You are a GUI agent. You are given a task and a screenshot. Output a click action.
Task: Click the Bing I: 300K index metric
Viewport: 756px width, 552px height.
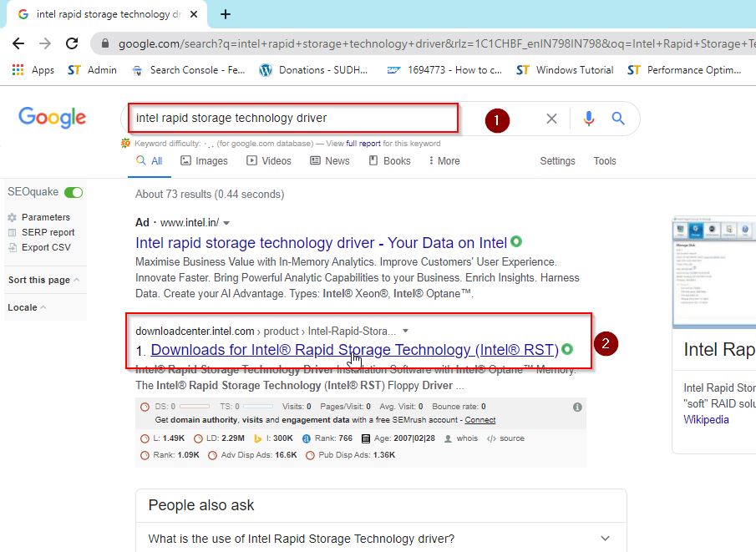point(273,438)
